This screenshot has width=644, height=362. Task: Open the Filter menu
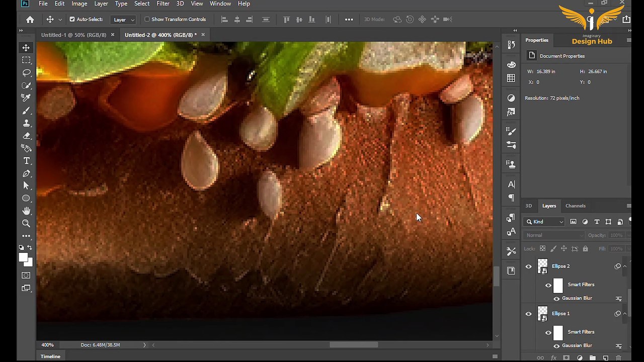pos(163,4)
